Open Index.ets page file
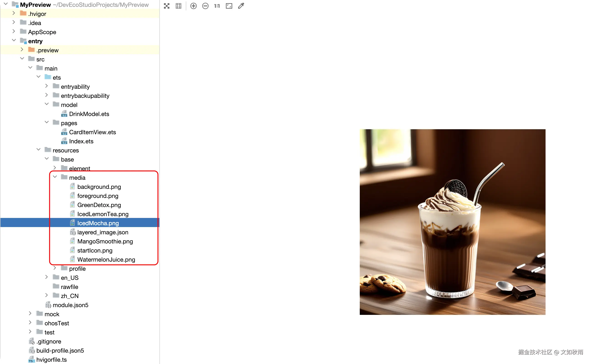This screenshot has width=592, height=364. pyautogui.click(x=81, y=141)
